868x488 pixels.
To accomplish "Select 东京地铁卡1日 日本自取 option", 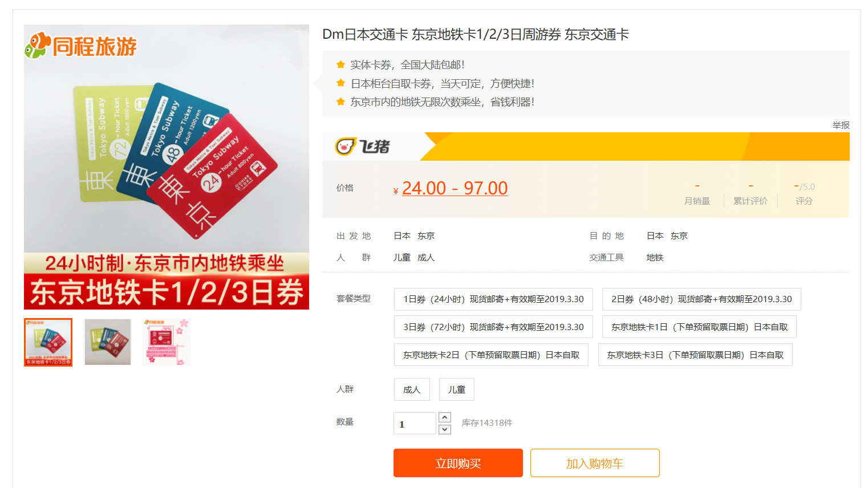I will coord(699,327).
